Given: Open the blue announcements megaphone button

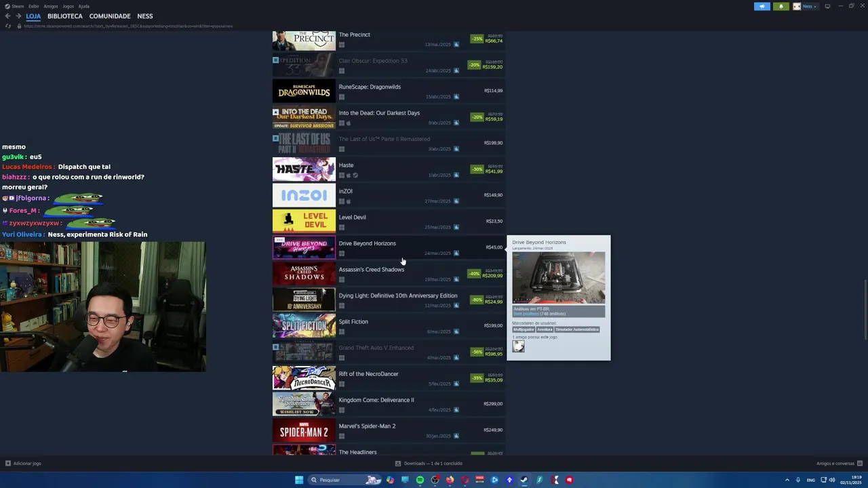Looking at the screenshot, I should tap(762, 6).
